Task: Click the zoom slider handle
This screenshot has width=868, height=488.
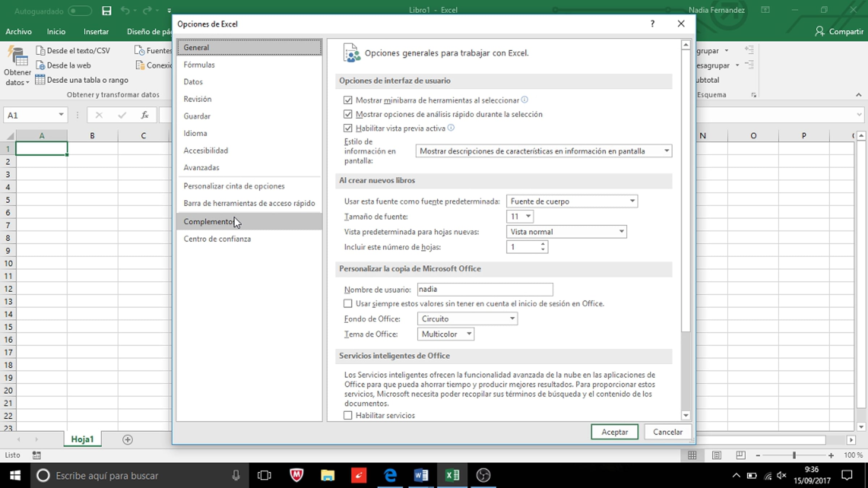Action: [x=794, y=455]
